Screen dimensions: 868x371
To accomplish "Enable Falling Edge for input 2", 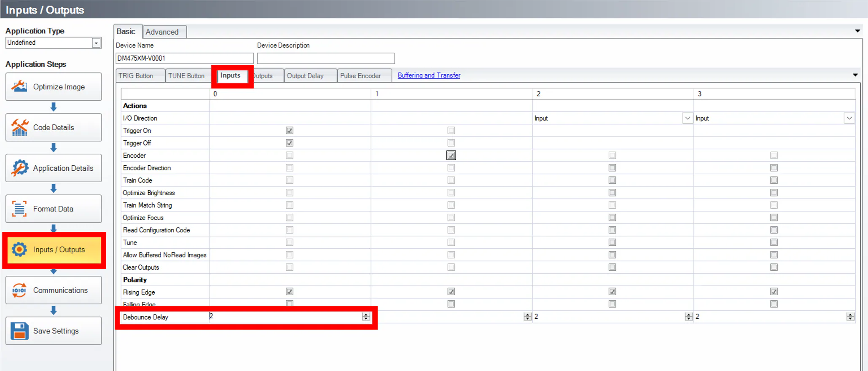I will point(612,304).
